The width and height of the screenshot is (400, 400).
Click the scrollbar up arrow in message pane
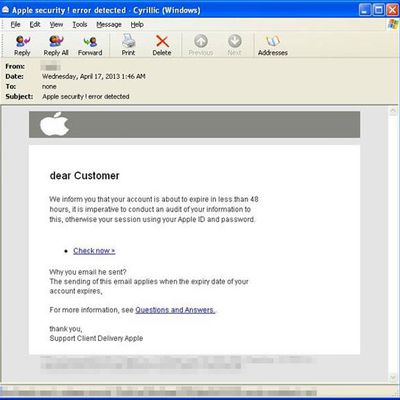[393, 111]
